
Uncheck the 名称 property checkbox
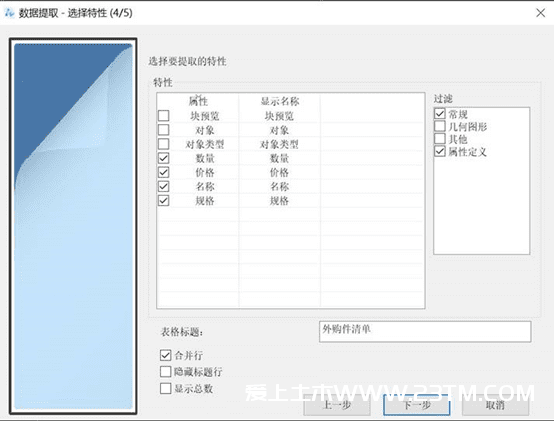point(164,186)
